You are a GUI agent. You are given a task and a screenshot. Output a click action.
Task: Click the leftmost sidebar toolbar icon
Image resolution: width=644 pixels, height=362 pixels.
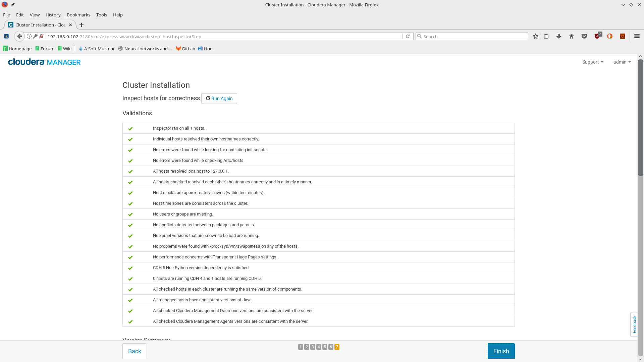(x=6, y=36)
